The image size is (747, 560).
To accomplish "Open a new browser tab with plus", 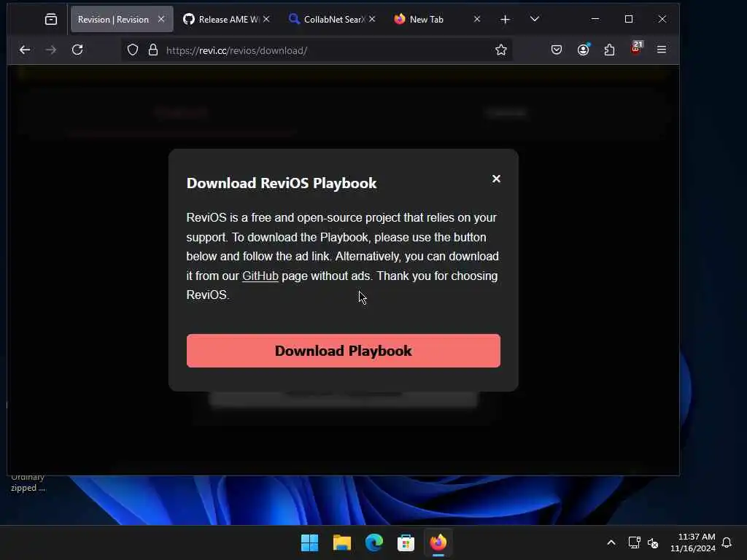I will click(505, 19).
